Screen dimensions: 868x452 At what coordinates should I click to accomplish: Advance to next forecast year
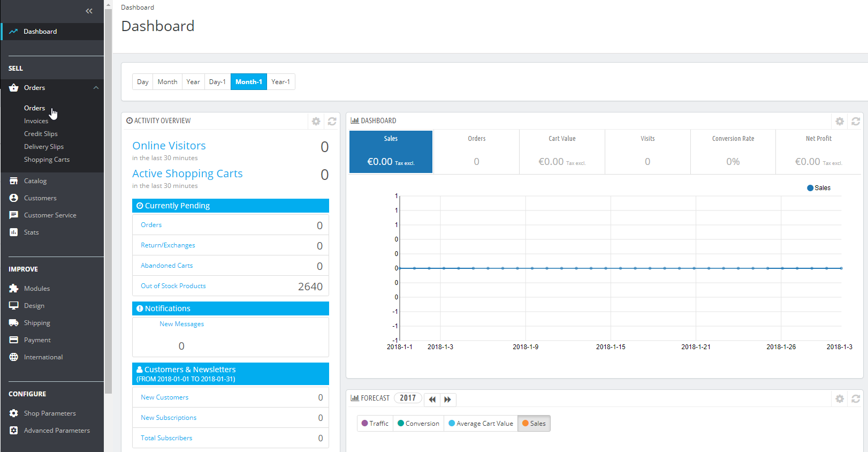[448, 399]
